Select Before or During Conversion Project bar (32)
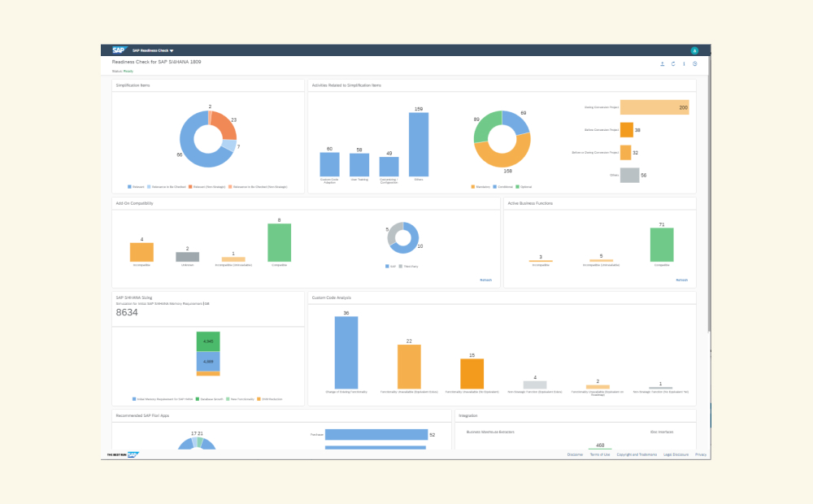This screenshot has width=813, height=504. [x=625, y=153]
